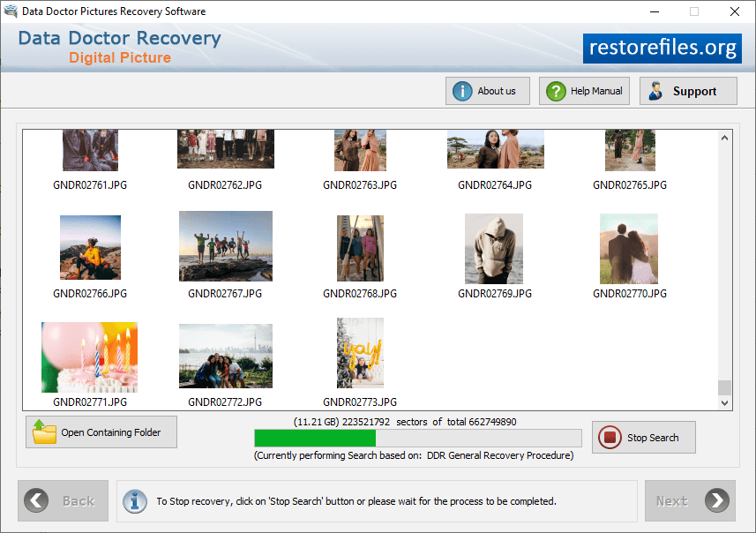Click the Data Doctor Recovery heading

(x=120, y=38)
